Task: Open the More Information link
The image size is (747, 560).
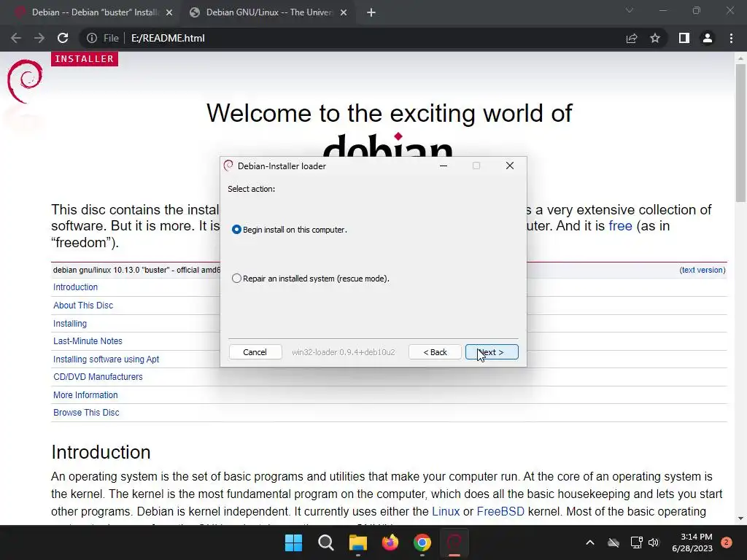Action: pos(85,394)
